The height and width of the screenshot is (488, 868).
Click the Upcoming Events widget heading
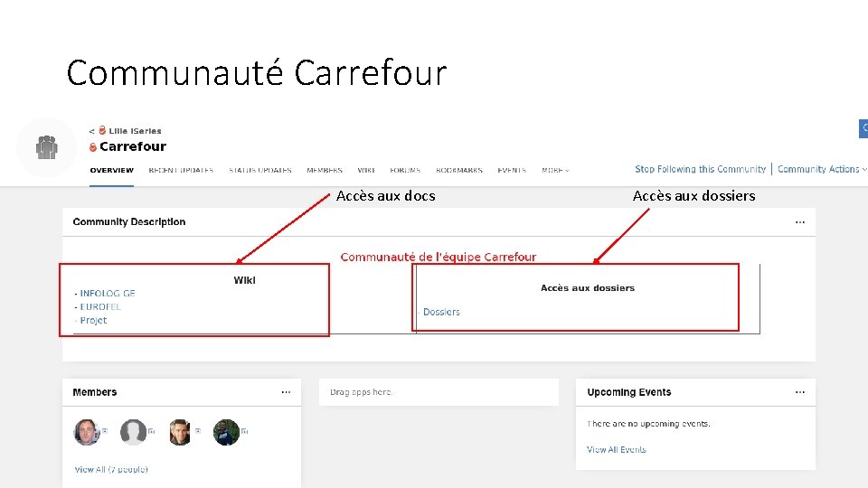point(629,392)
